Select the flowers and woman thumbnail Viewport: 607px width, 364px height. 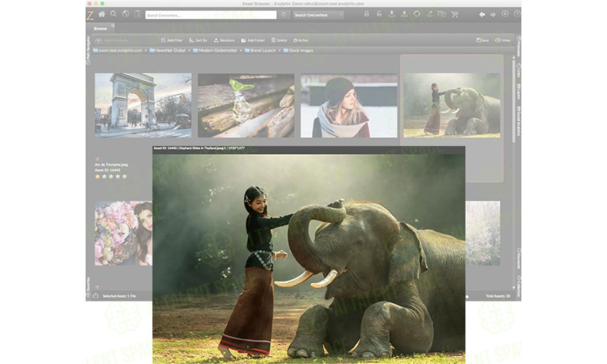pos(123,233)
